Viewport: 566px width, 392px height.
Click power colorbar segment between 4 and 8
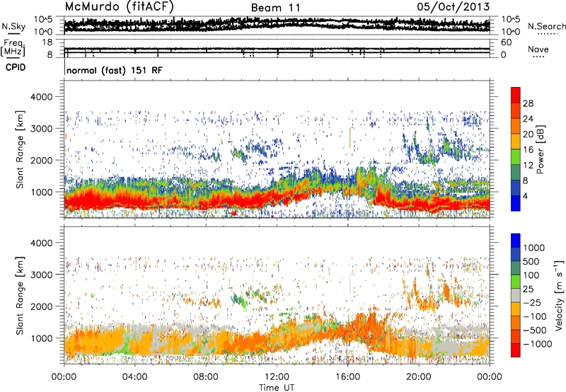click(516, 188)
